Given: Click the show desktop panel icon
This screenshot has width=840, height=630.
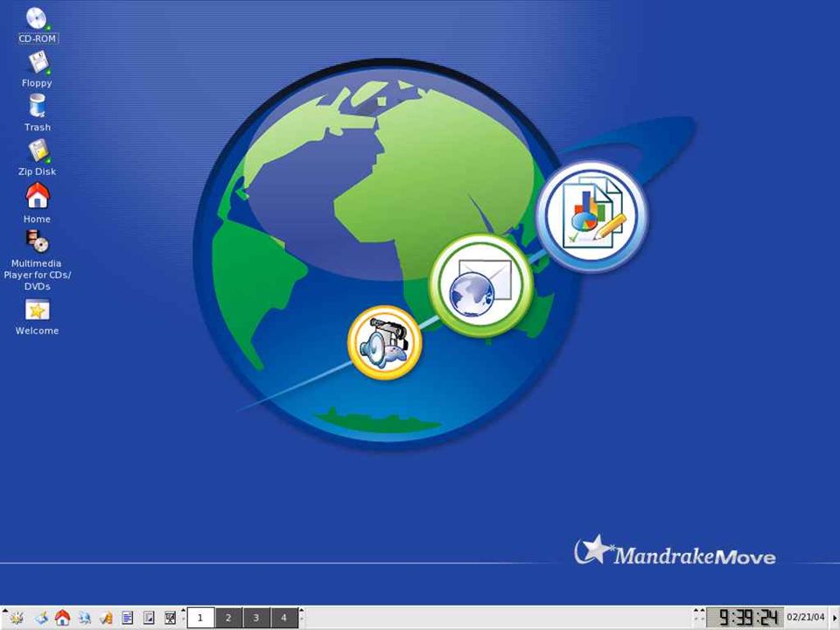Looking at the screenshot, I should point(41,619).
